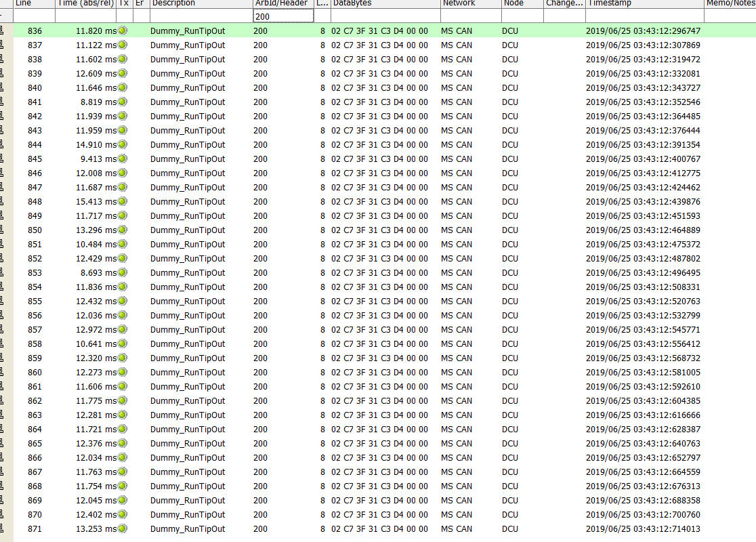Click time value 13.296 ms
The width and height of the screenshot is (756, 542).
click(96, 230)
